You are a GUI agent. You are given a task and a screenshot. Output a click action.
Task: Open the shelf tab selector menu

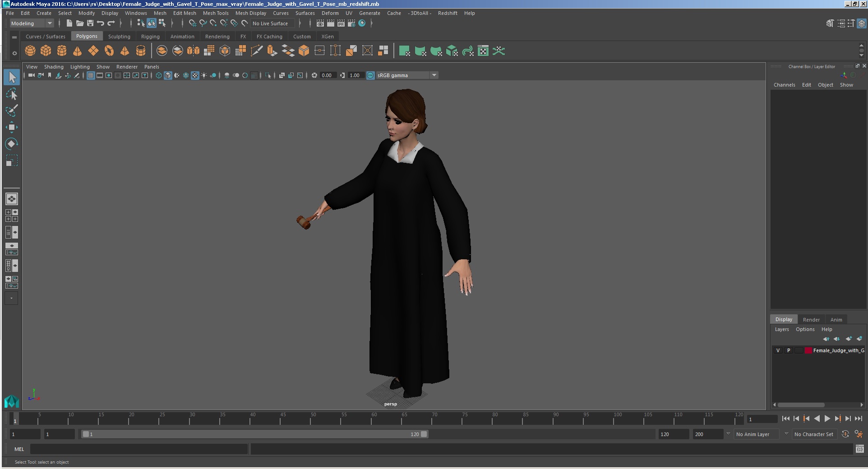coord(14,37)
